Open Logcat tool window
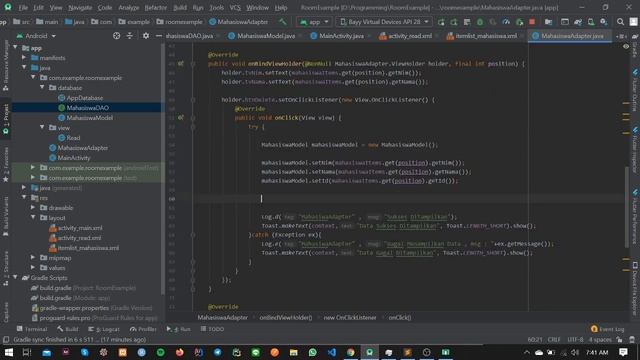This screenshot has width=640, height=360. [x=104, y=329]
